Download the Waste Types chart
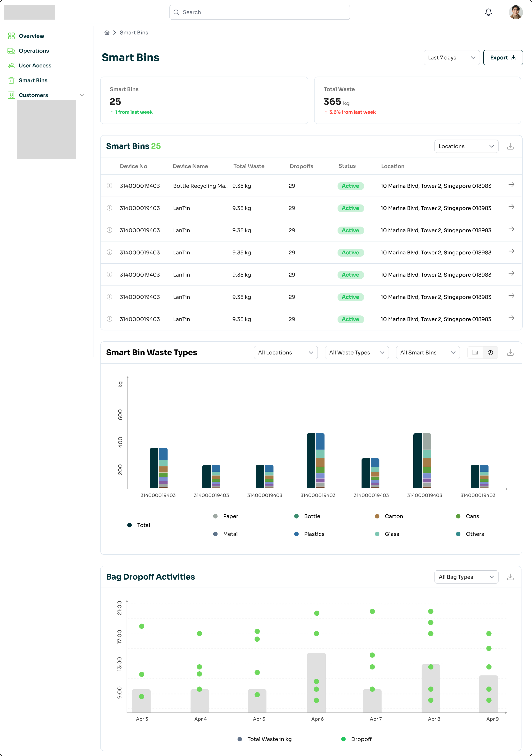Image resolution: width=532 pixels, height=756 pixels. (510, 353)
